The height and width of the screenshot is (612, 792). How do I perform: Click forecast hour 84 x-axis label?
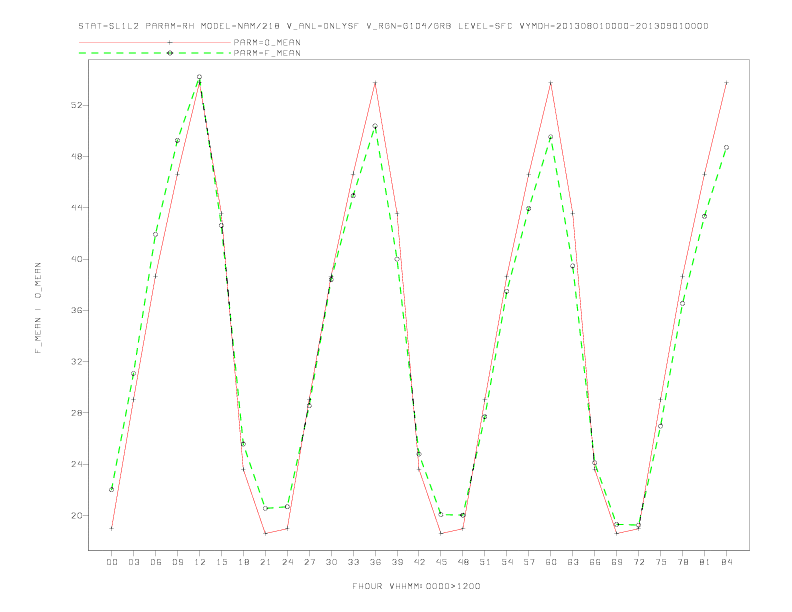point(727,562)
